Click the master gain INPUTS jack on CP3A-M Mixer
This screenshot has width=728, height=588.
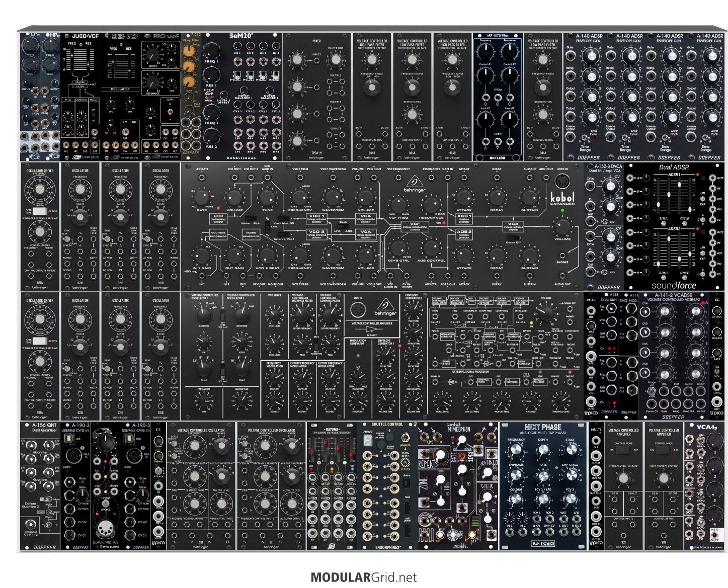tap(317, 61)
